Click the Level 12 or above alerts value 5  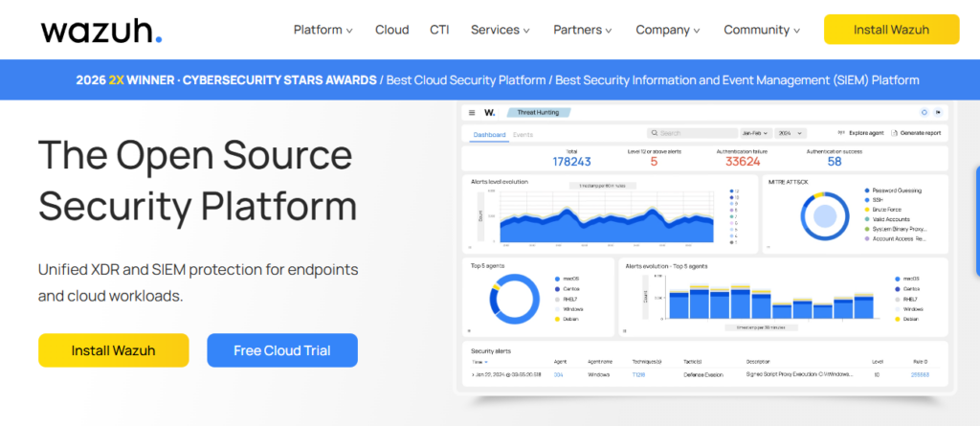[654, 162]
